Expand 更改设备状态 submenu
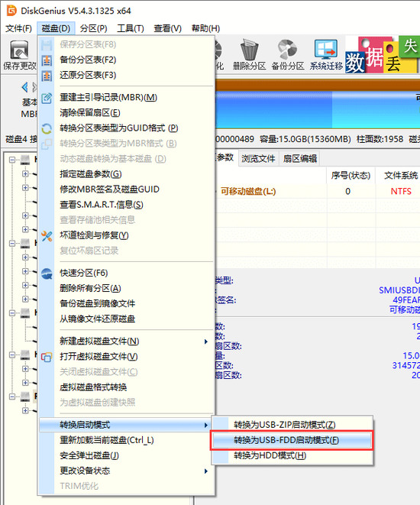The image size is (420, 505). pos(127,471)
